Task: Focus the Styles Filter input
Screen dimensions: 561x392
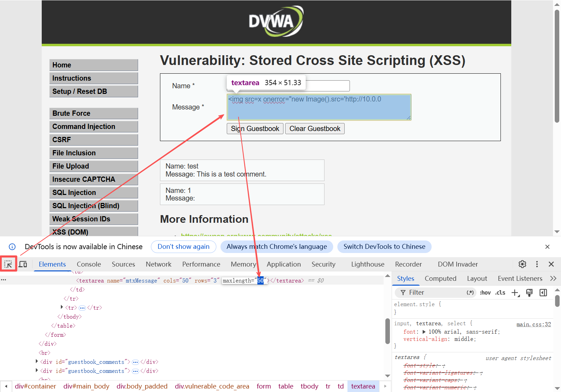Action: click(x=435, y=293)
